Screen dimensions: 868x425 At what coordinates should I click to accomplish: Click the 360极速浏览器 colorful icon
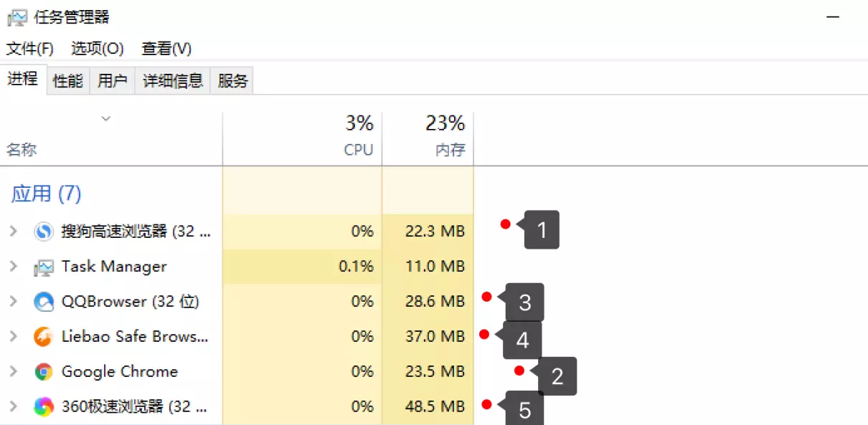coord(44,407)
